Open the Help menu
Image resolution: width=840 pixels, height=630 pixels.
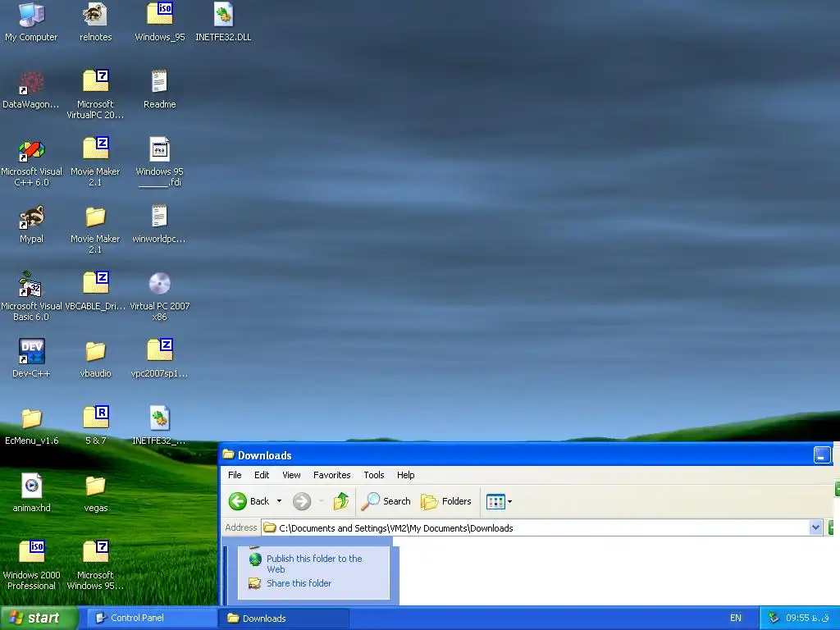(405, 475)
